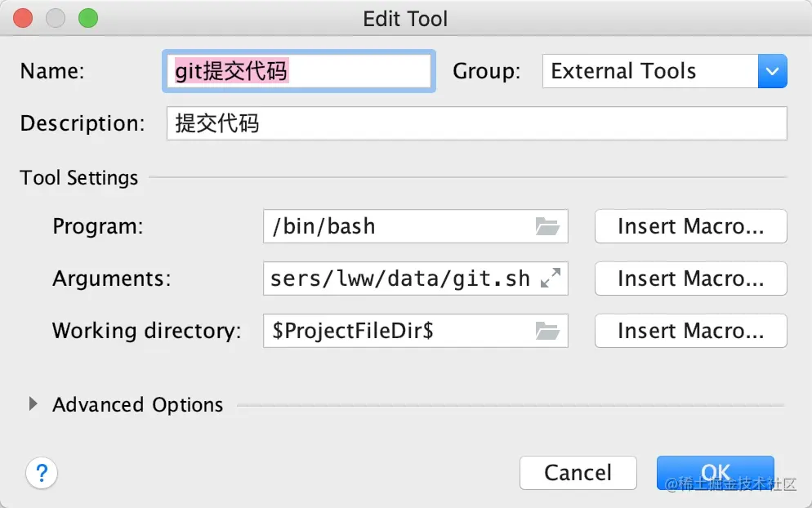
Task: Insert Macro for the Arguments field
Action: (x=690, y=279)
